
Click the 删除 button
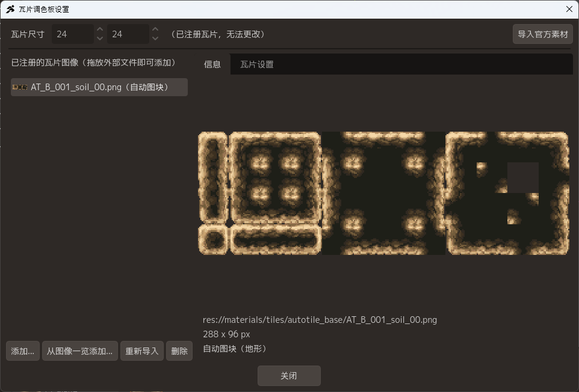click(179, 351)
